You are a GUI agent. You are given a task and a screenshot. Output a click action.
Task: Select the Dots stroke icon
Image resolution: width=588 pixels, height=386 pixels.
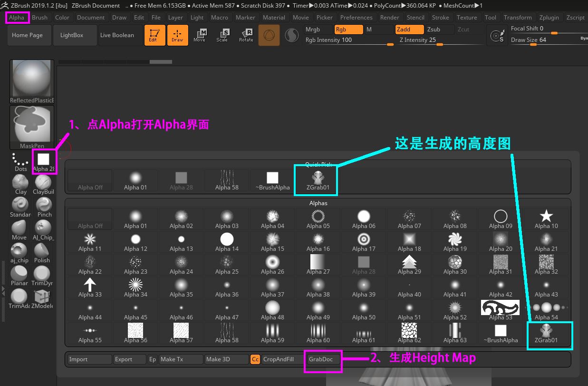[20, 162]
